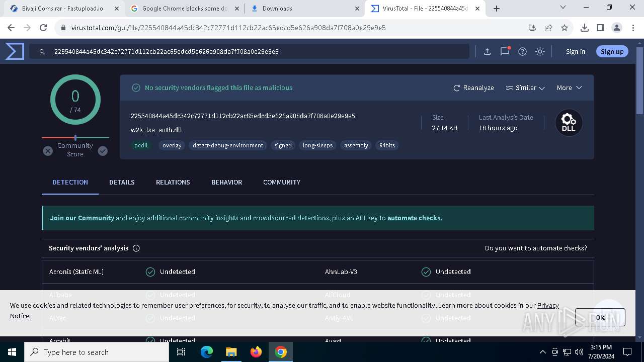Click the detection score circle 0/74
The width and height of the screenshot is (644, 362).
click(75, 100)
